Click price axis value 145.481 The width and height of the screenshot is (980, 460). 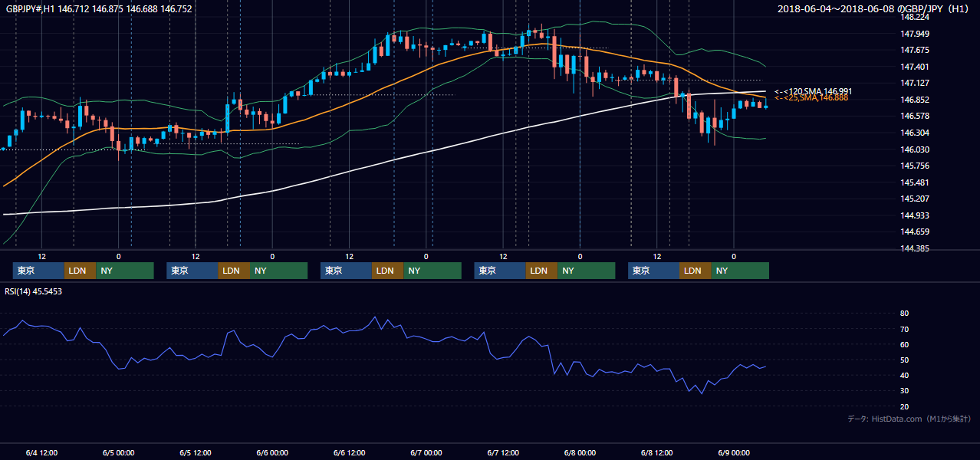click(x=915, y=182)
